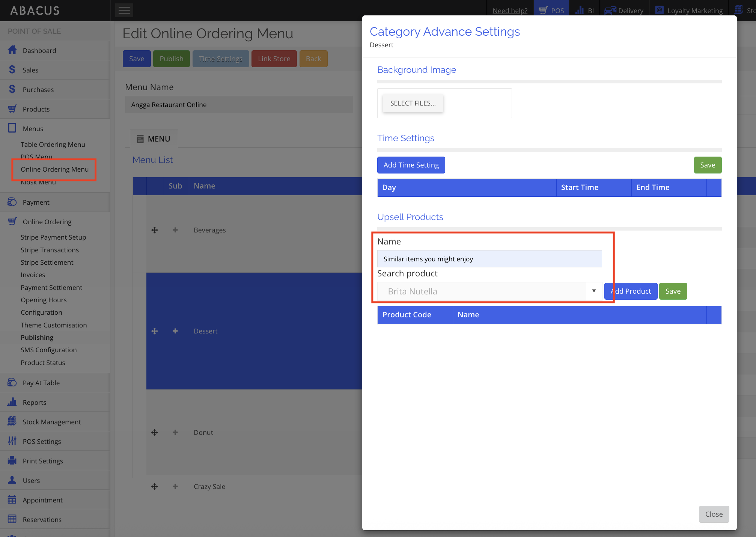Open the Search product dropdown arrow
Viewport: 756px width, 537px height.
click(594, 291)
